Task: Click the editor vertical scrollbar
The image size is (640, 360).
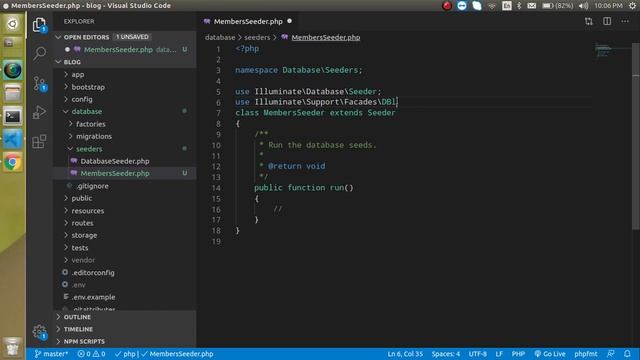Action: [636, 137]
